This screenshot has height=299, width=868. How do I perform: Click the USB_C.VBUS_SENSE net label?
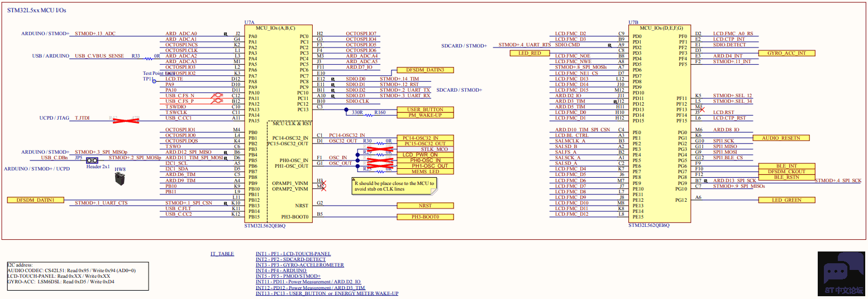pyautogui.click(x=99, y=56)
